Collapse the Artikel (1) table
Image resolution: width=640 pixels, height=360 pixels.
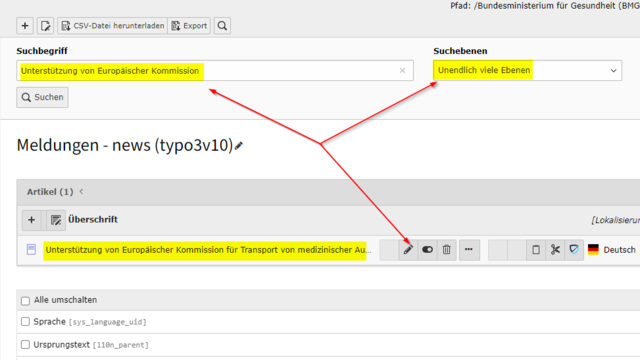81,191
